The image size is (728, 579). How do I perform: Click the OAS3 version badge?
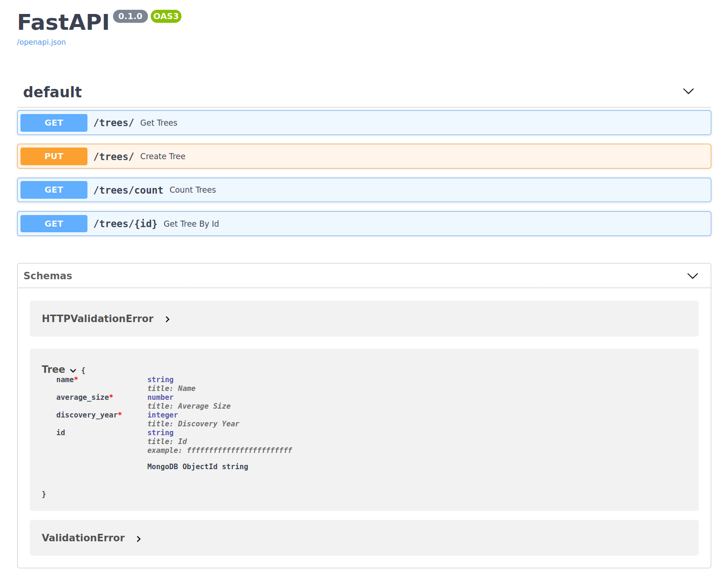[x=166, y=16]
